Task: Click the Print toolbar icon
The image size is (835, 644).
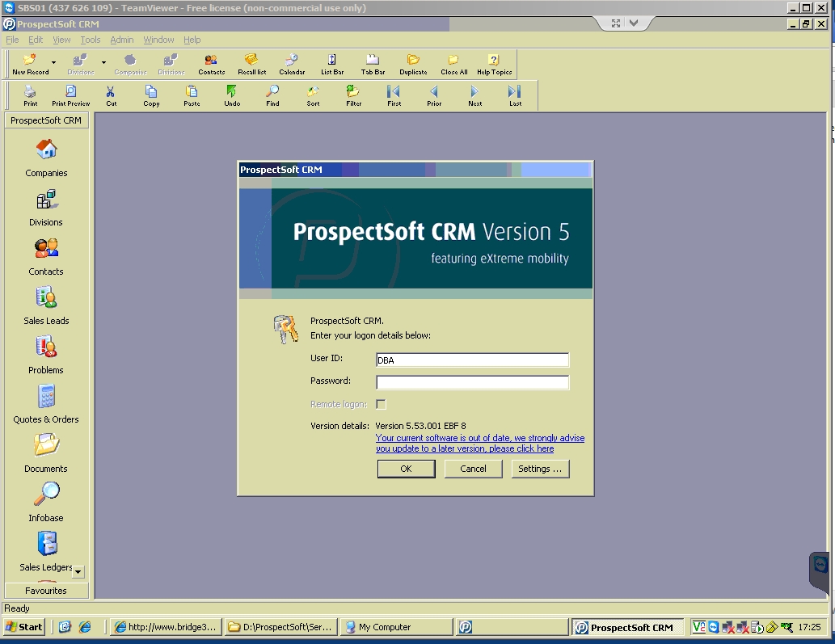Action: (x=31, y=96)
